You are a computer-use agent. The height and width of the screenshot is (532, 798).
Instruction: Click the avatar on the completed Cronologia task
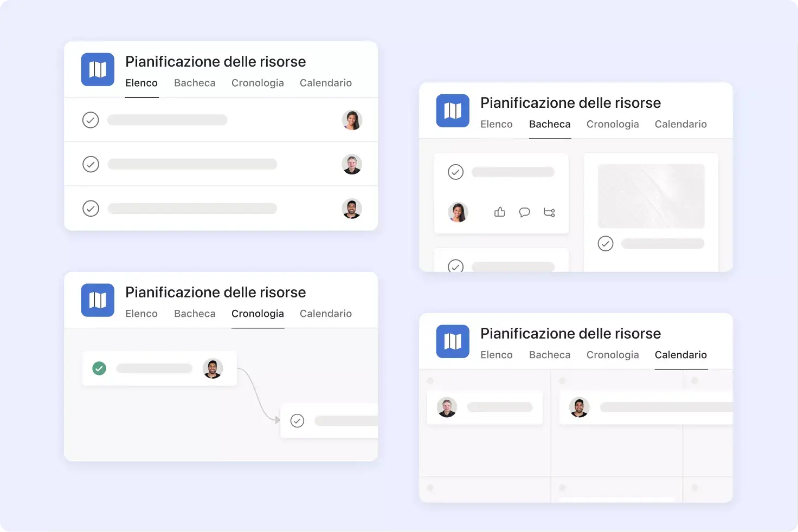coord(213,368)
